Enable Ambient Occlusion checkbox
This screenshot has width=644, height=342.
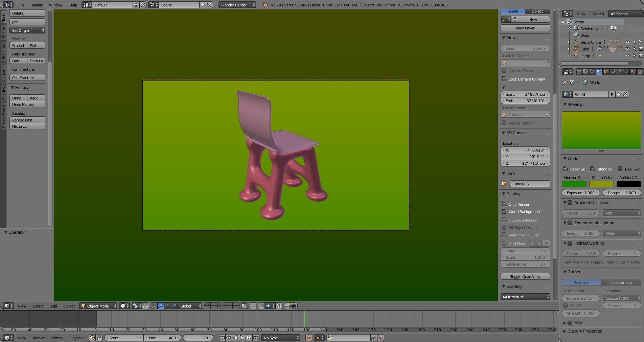pyautogui.click(x=570, y=203)
